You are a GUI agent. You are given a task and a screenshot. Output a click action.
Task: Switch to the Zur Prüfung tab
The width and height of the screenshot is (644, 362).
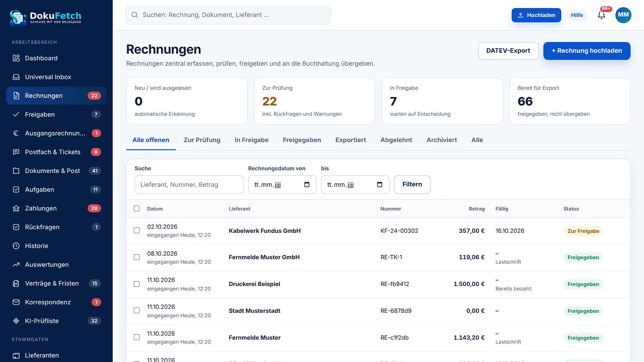point(202,140)
